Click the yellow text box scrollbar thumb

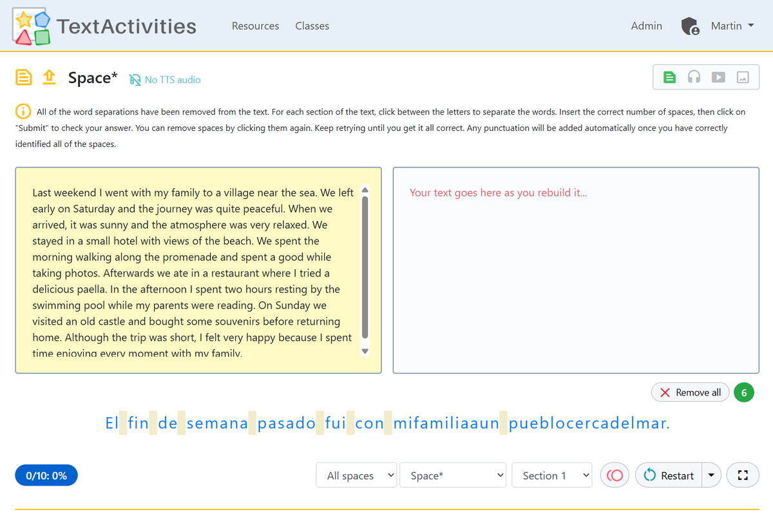[x=365, y=268]
